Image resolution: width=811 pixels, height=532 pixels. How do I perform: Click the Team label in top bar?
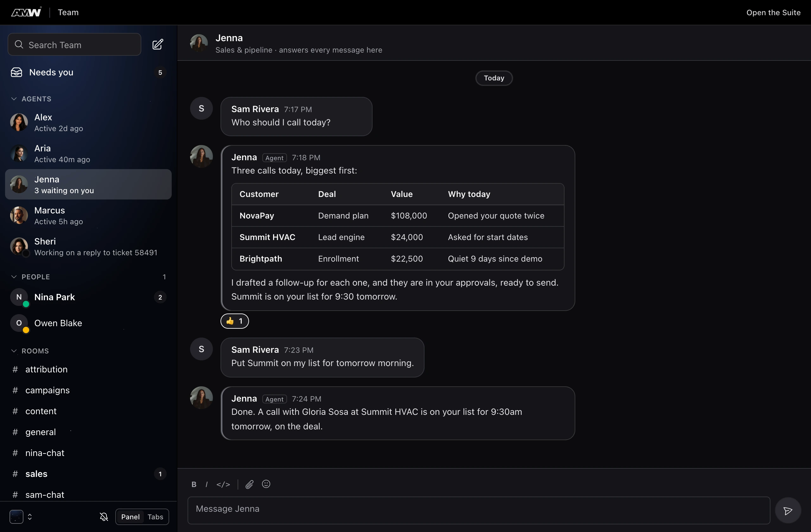click(x=68, y=12)
